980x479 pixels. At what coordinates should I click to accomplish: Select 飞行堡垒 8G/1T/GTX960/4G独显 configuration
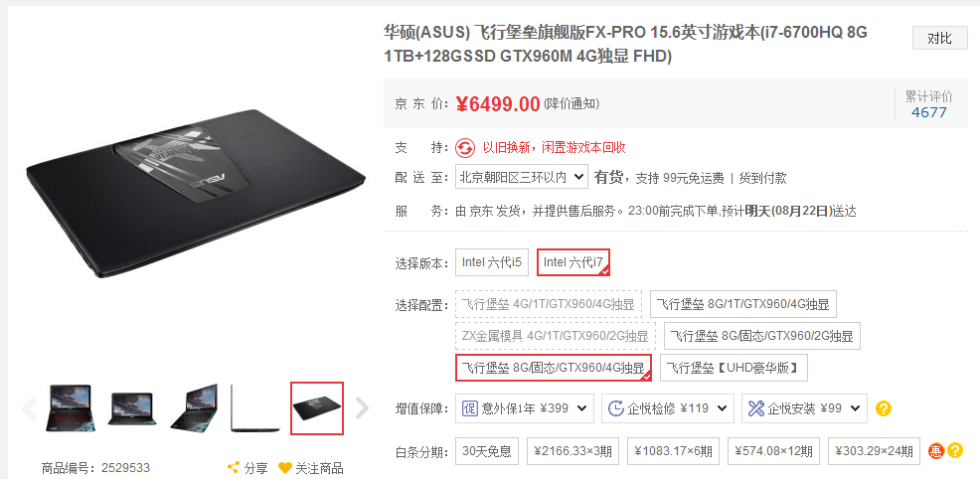[x=743, y=304]
